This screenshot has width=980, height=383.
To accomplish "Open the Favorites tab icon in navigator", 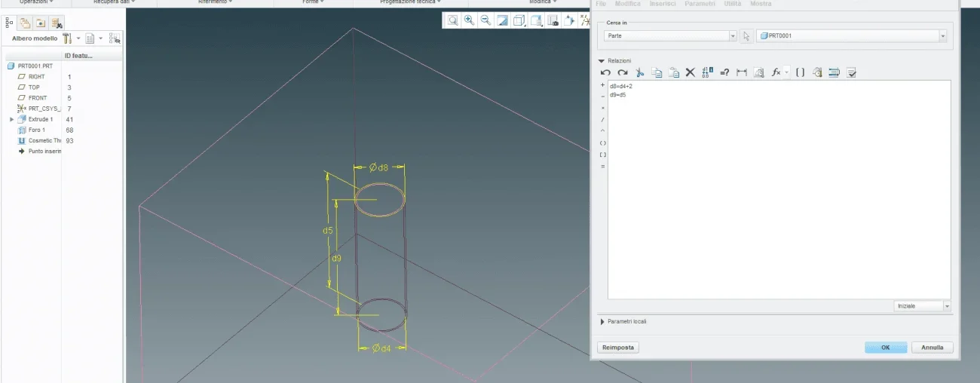I will 57,23.
